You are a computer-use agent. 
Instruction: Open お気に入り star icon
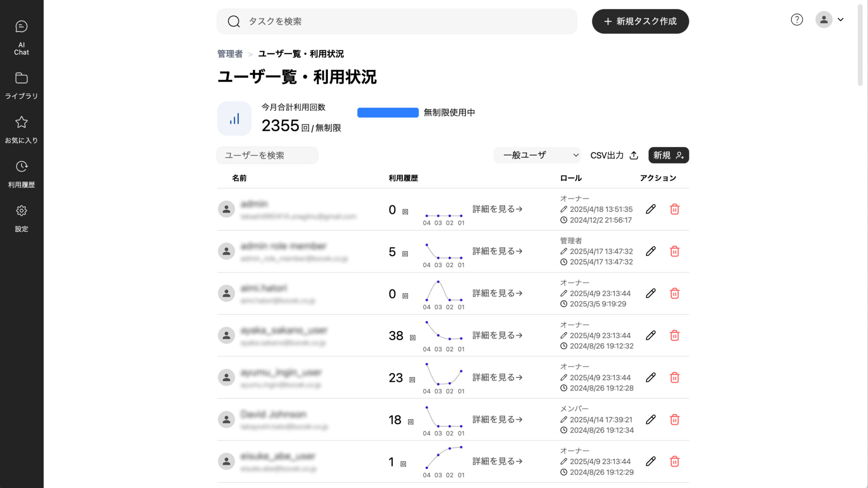tap(21, 122)
